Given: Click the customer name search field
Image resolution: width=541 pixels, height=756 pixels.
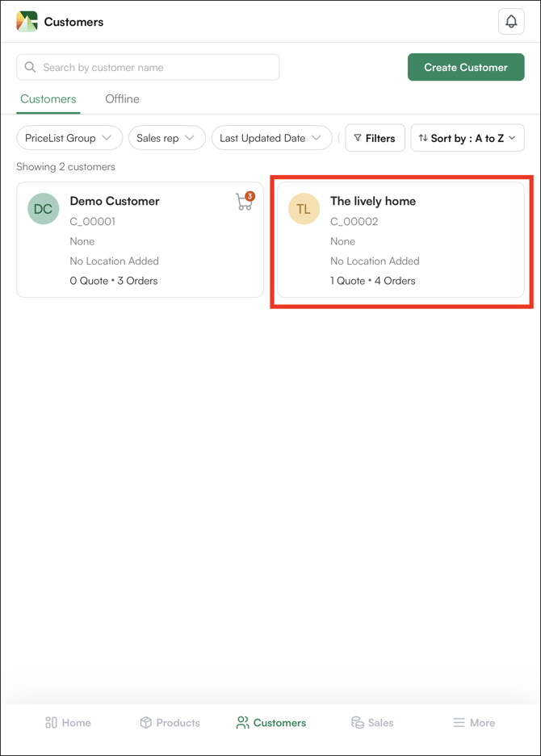Looking at the screenshot, I should click(x=148, y=67).
